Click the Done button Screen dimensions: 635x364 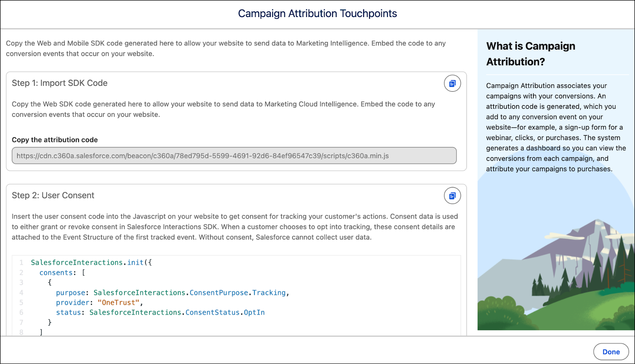coord(611,351)
